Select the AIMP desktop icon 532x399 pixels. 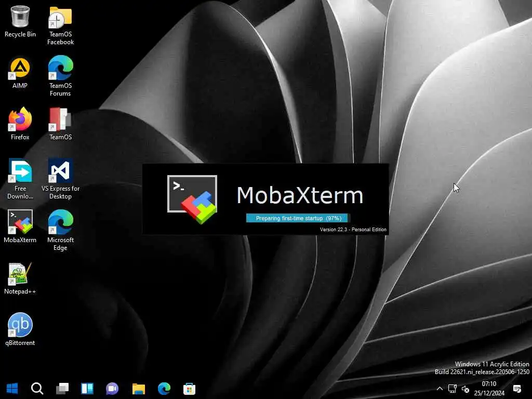click(x=20, y=73)
